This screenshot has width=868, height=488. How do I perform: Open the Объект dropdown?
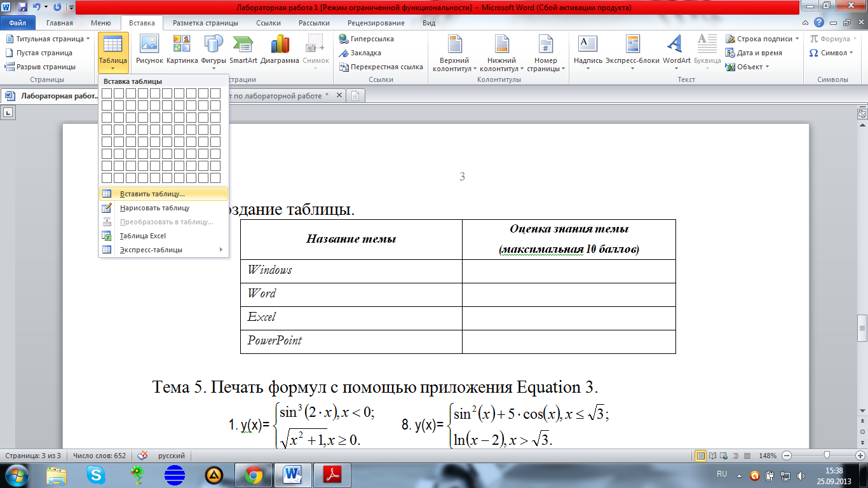point(747,67)
